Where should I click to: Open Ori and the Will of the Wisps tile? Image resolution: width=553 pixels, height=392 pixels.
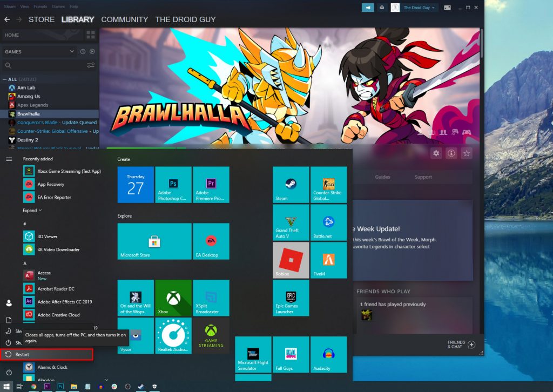(136, 298)
